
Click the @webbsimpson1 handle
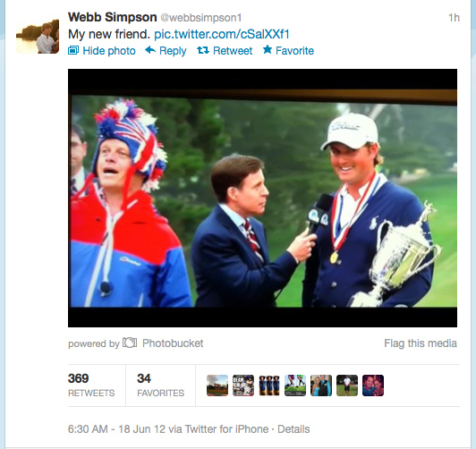click(200, 18)
